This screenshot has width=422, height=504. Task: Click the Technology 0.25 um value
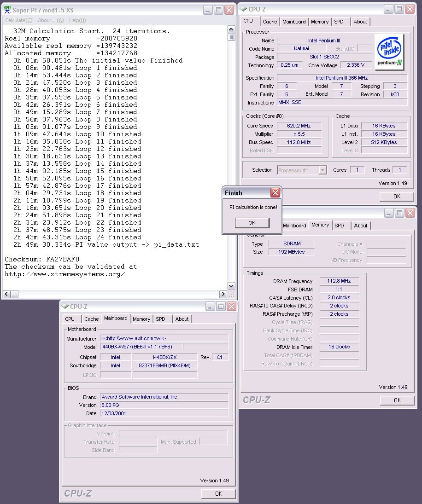click(x=289, y=65)
